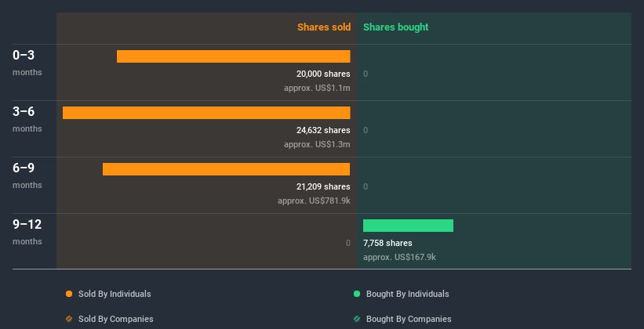Screen dimensions: 644x329
Task: Select the Sold By Individuals legend label
Action: [x=115, y=294]
